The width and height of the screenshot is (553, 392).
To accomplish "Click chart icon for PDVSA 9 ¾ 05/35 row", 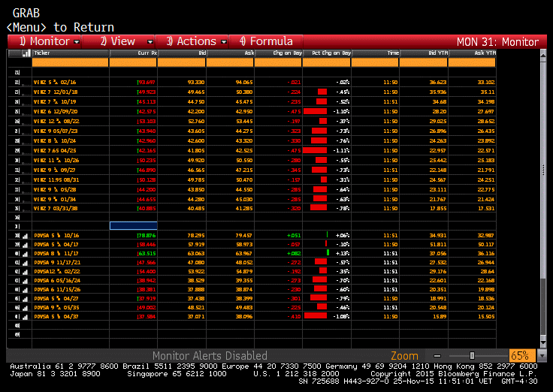I will (25, 308).
